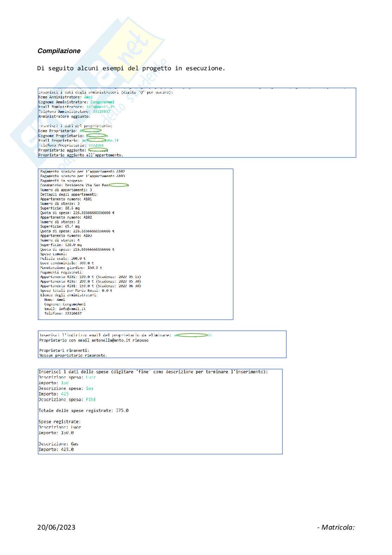This screenshot has height=555, width=392.
Task: Click the 'Pulizia scale: 200.0 €' line
Action: pyautogui.click(x=63, y=258)
